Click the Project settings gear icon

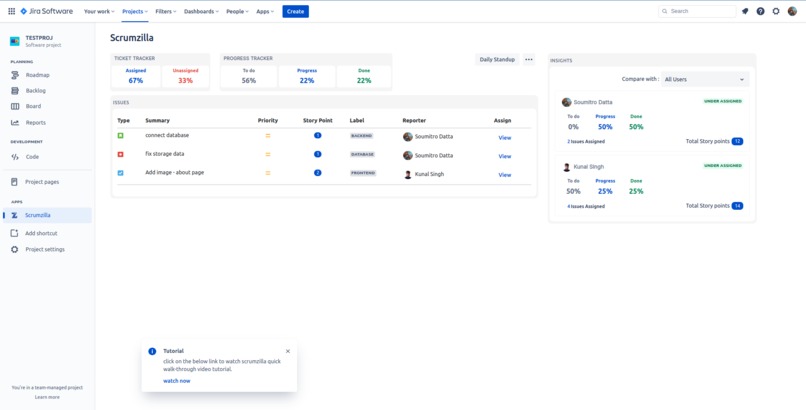pyautogui.click(x=14, y=249)
